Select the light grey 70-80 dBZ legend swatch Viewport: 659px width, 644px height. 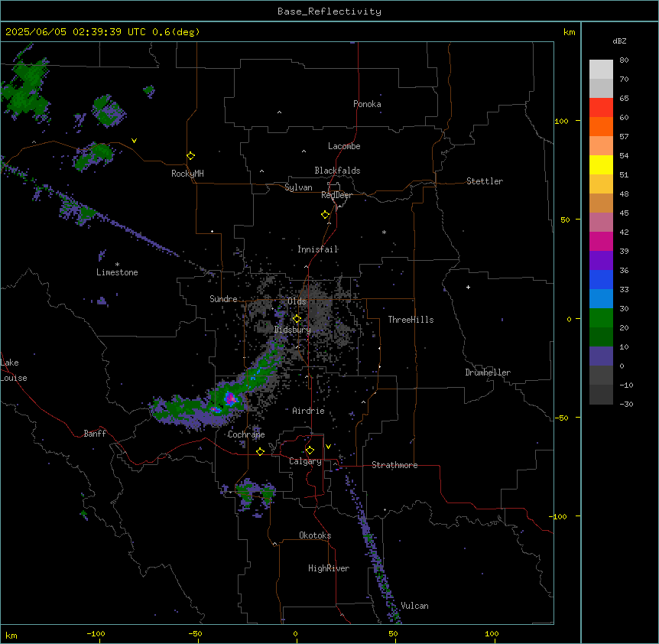point(601,70)
